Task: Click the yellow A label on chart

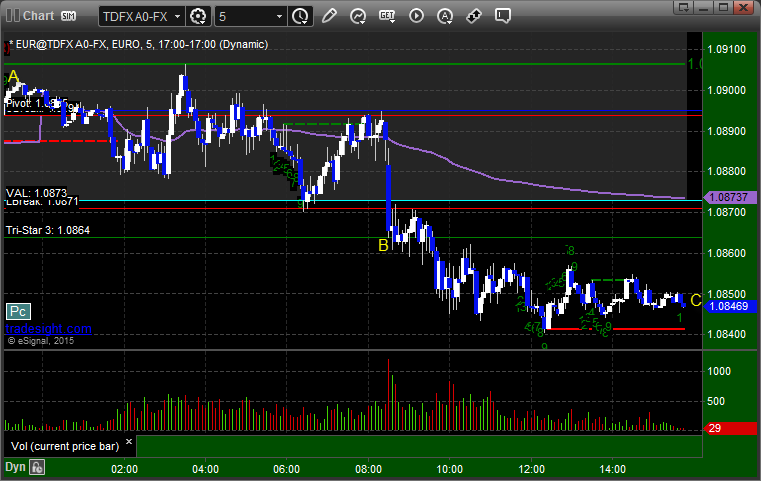Action: click(13, 76)
